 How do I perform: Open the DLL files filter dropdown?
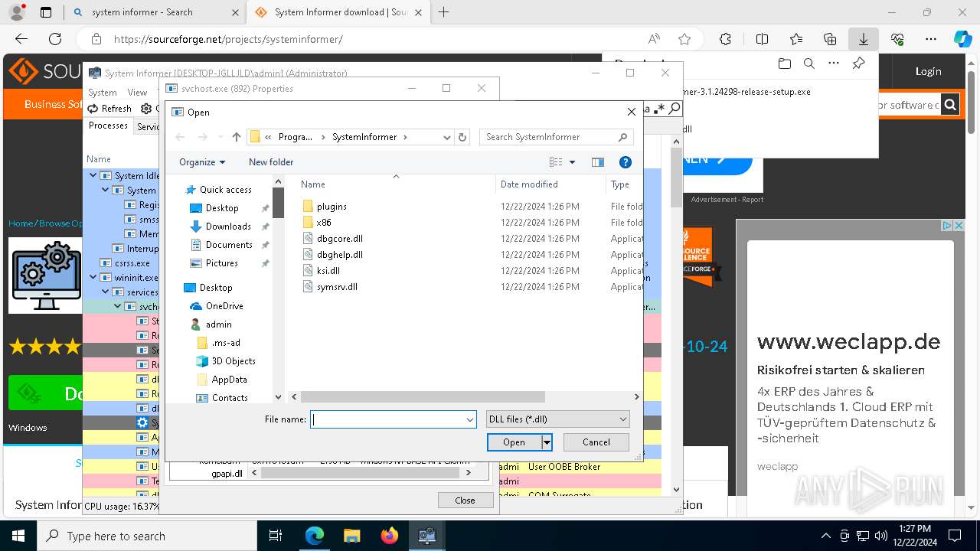tap(558, 419)
